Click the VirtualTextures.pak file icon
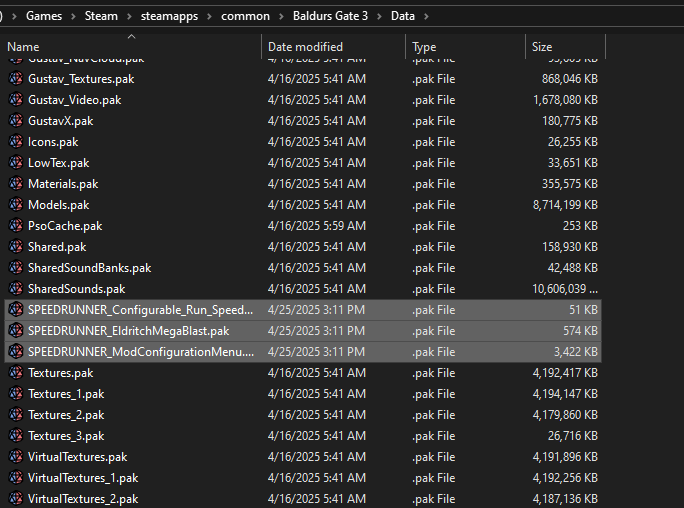This screenshot has height=508, width=684. [16, 457]
